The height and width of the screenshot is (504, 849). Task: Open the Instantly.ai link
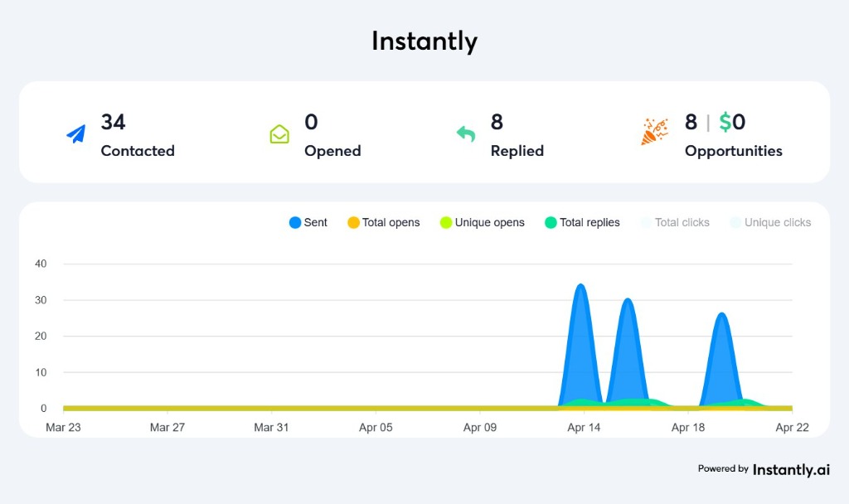790,469
